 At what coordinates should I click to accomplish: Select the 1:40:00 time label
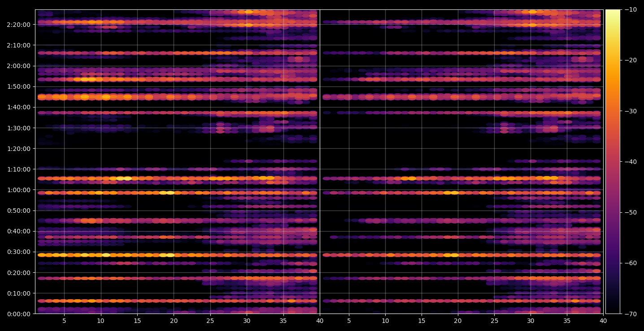18,107
